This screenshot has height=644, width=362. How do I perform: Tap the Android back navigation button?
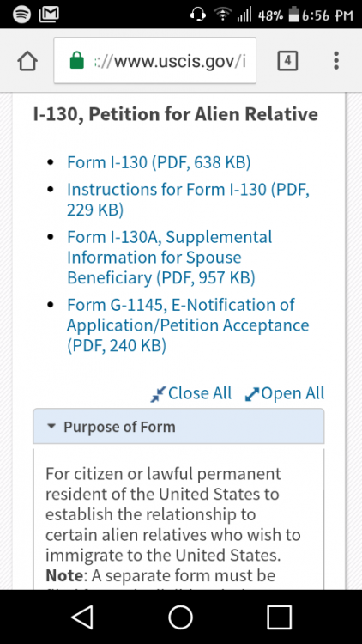(82, 617)
